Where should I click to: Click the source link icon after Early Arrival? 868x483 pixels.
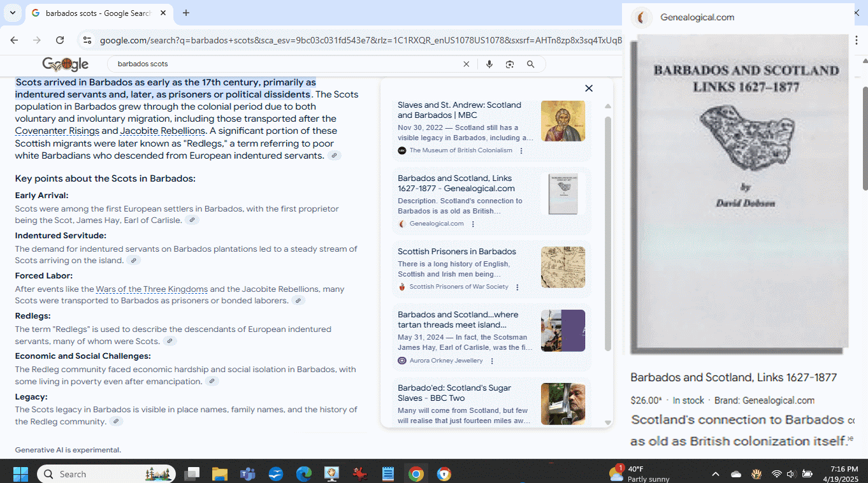point(192,220)
